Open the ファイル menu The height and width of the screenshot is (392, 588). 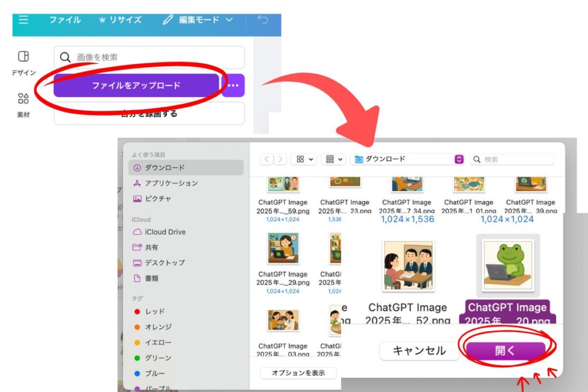pyautogui.click(x=64, y=20)
